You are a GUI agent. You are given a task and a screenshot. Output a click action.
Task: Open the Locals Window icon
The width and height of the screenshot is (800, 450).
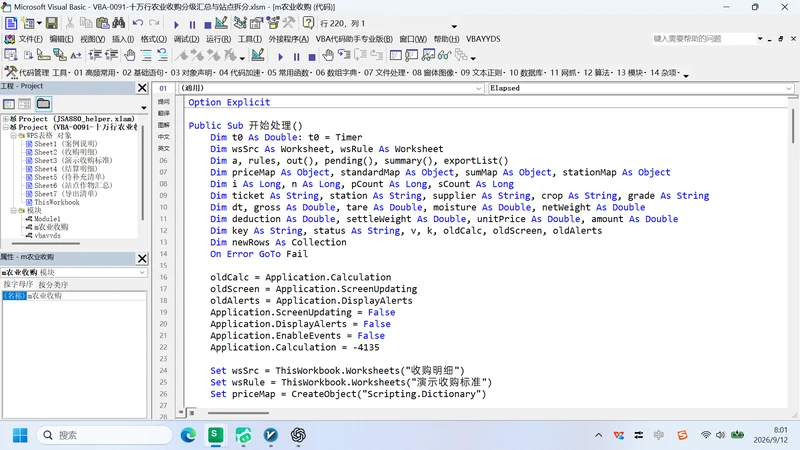pyautogui.click(x=395, y=55)
